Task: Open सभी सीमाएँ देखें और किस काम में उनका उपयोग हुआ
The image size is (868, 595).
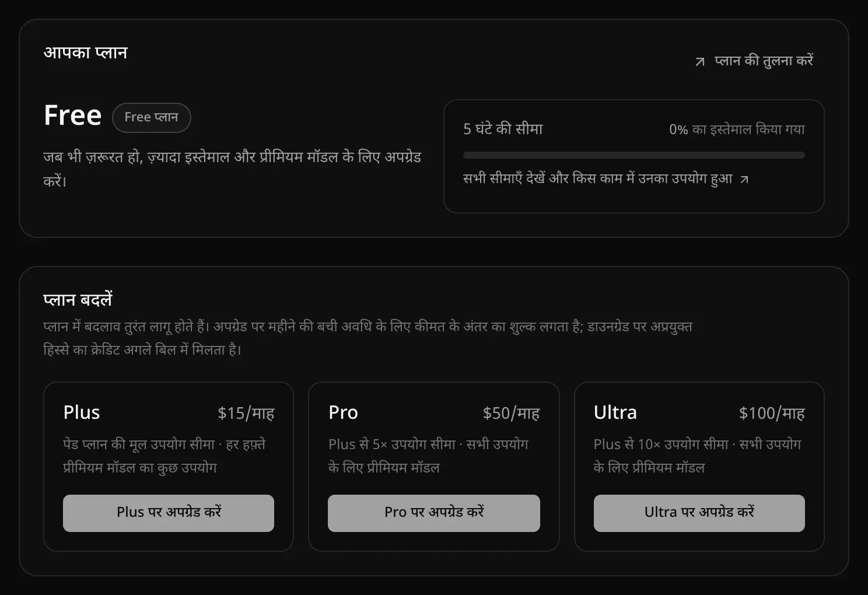Action: [606, 178]
